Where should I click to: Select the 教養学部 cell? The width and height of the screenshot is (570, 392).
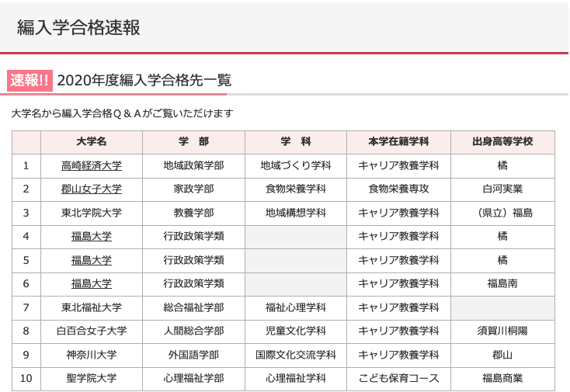(x=193, y=213)
